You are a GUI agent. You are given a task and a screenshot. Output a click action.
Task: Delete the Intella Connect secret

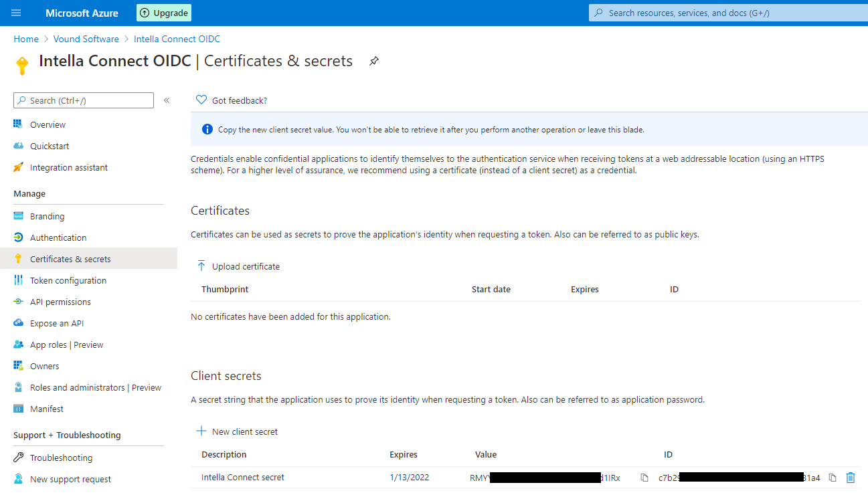pyautogui.click(x=851, y=477)
